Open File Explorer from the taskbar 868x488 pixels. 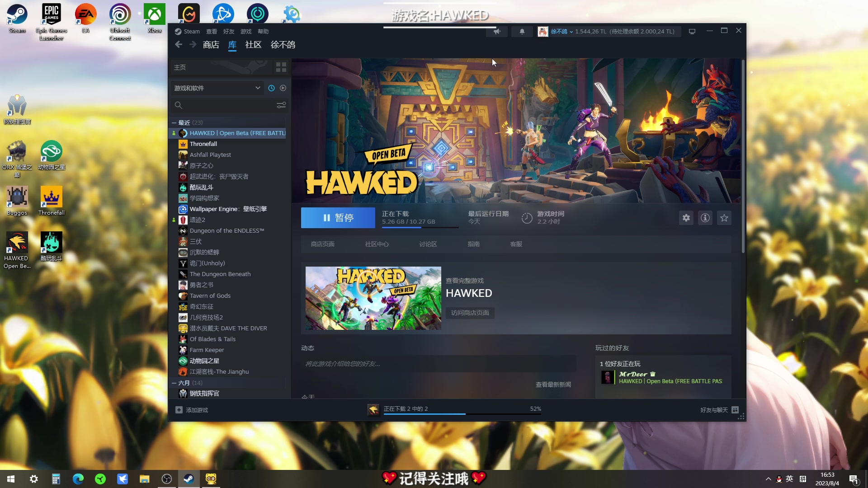[145, 479]
